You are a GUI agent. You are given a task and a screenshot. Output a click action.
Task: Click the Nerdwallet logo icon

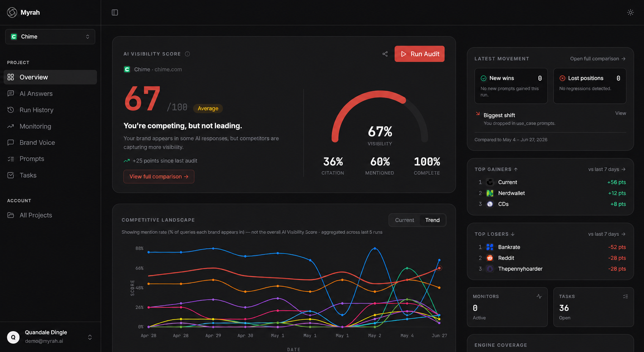pyautogui.click(x=490, y=193)
